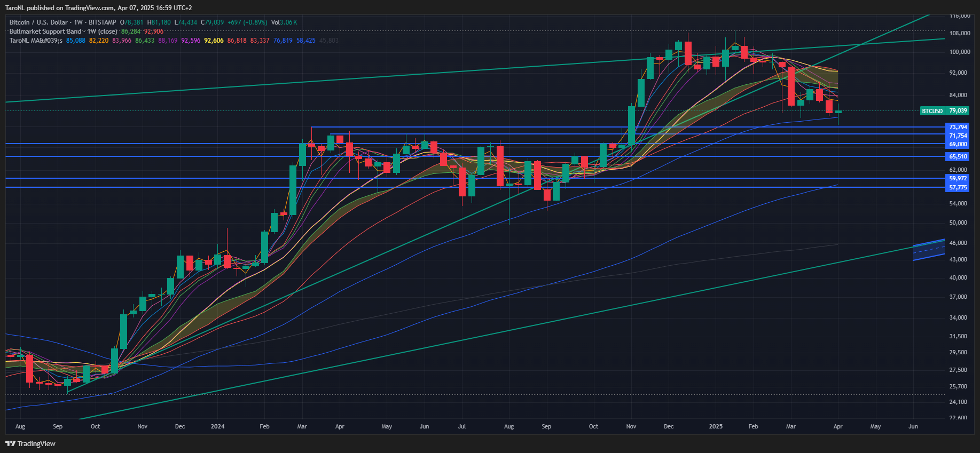Click the '84,000' price axis tick
Screen dimensions: 980x453
(x=958, y=95)
